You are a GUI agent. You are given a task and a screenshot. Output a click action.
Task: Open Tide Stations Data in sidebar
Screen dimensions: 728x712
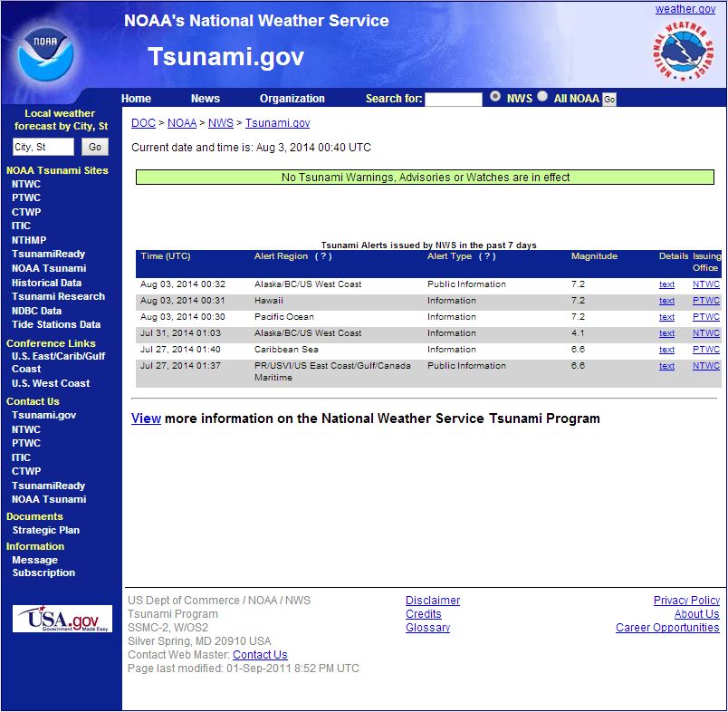pyautogui.click(x=56, y=324)
